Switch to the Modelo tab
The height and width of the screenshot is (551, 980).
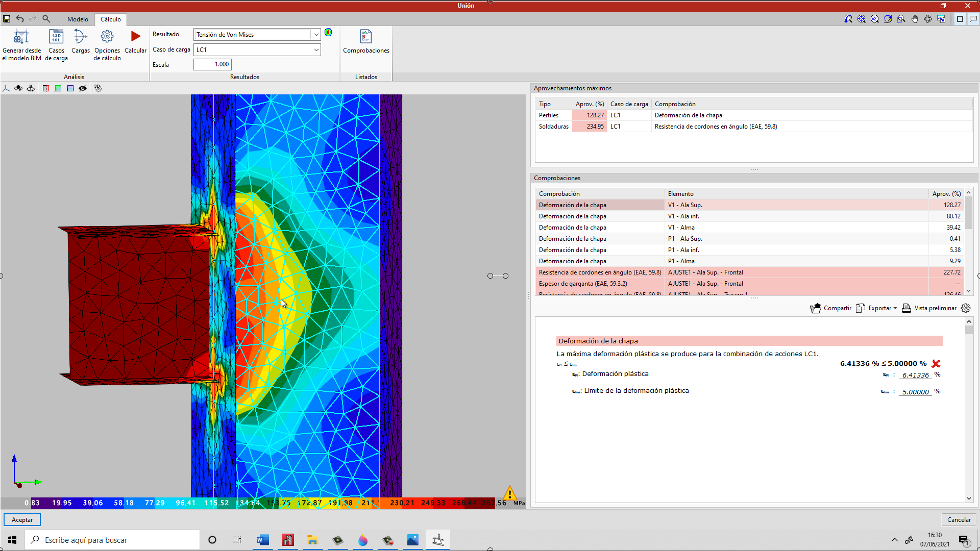coord(78,19)
